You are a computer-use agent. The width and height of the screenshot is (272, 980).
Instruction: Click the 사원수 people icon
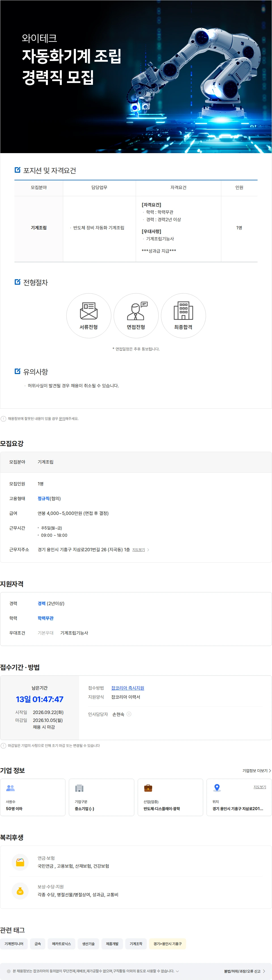click(11, 788)
